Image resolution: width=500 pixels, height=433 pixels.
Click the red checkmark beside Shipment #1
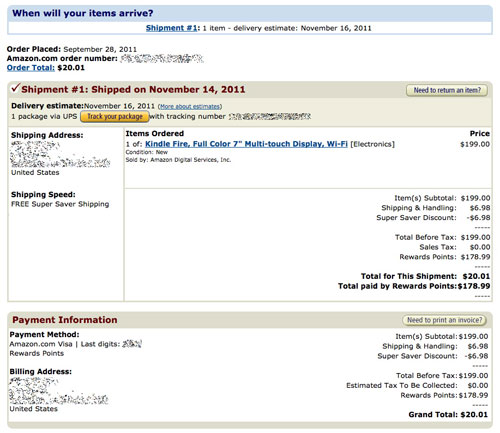16,88
